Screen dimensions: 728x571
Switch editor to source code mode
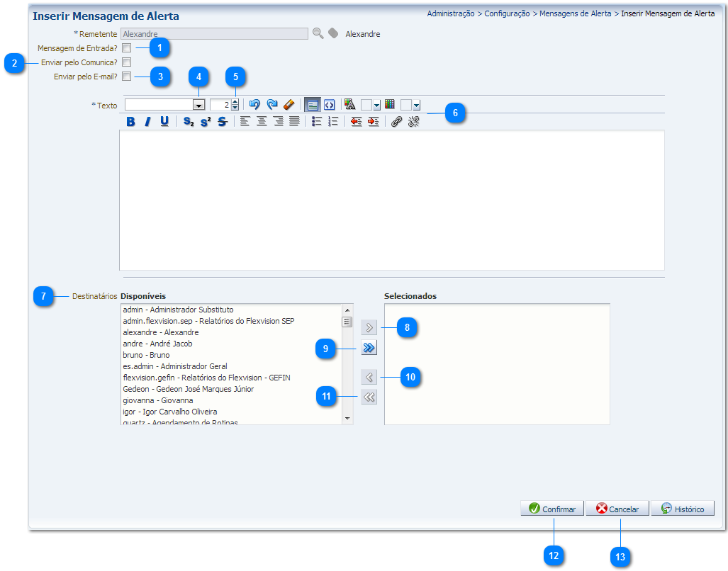click(x=329, y=105)
